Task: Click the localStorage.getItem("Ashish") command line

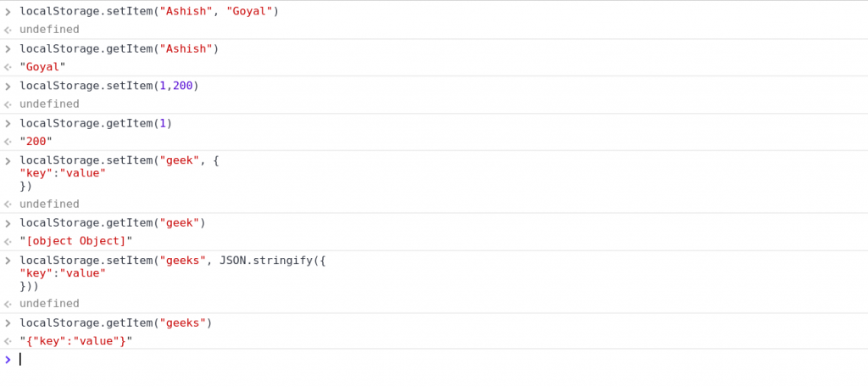Action: (119, 48)
